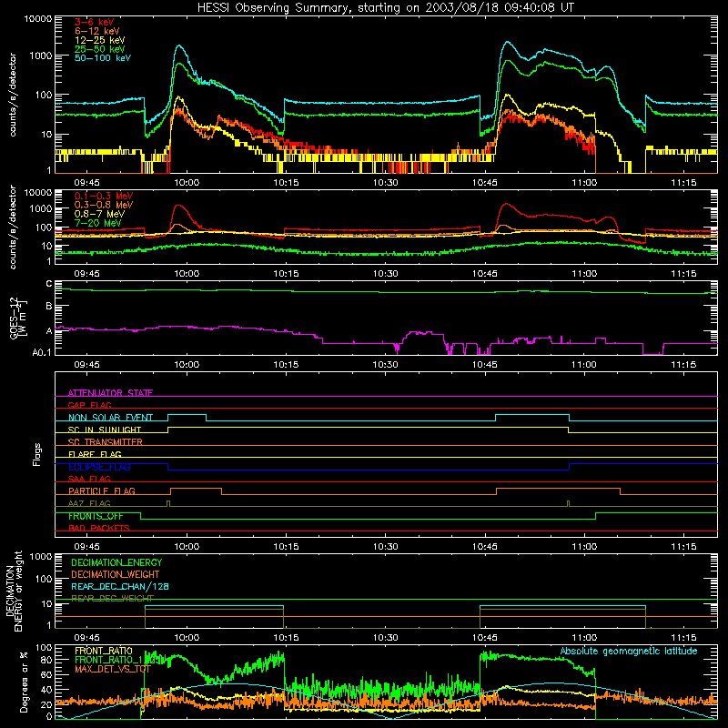Screen dimensions: 728x728
Task: Click the 10:30 tick under the Flags panel
Action: [385, 546]
